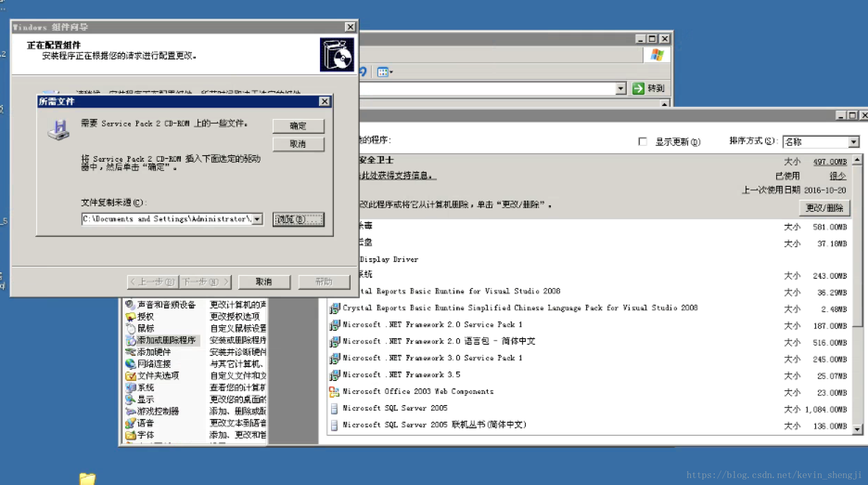868x485 pixels.
Task: Click Office 2003 Web Components icon
Action: pos(335,392)
